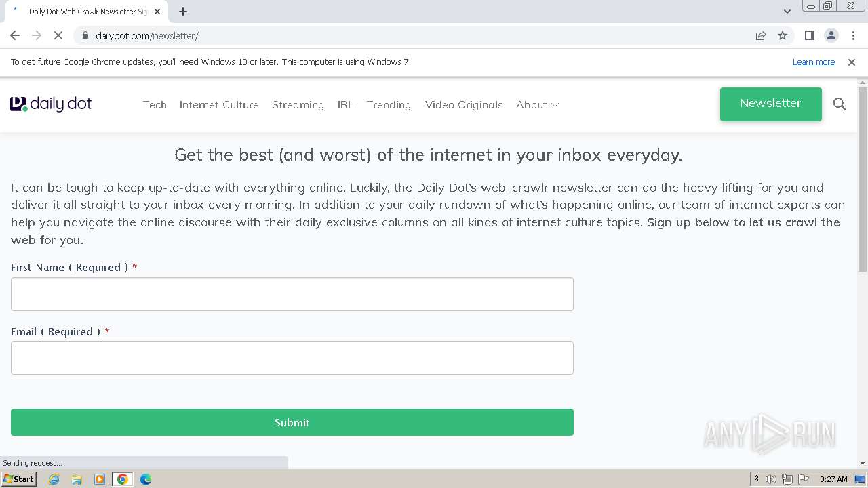Close the Daily Dot newsletter tab
The height and width of the screenshot is (488, 868).
pyautogui.click(x=157, y=12)
